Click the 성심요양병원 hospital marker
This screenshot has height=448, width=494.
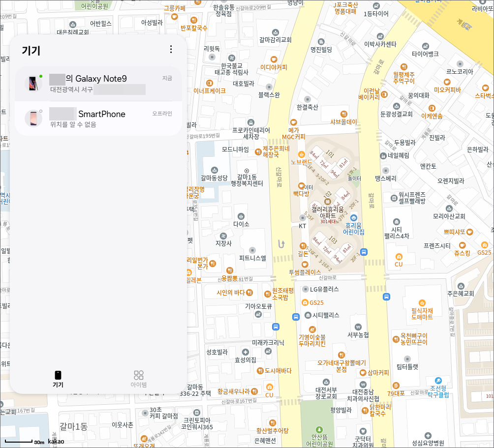[428, 436]
